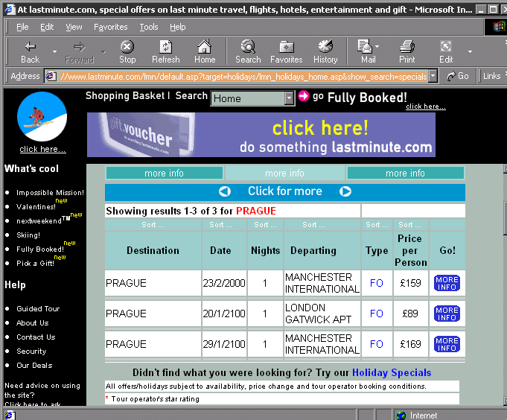Click the Go button beside address bar

[458, 76]
